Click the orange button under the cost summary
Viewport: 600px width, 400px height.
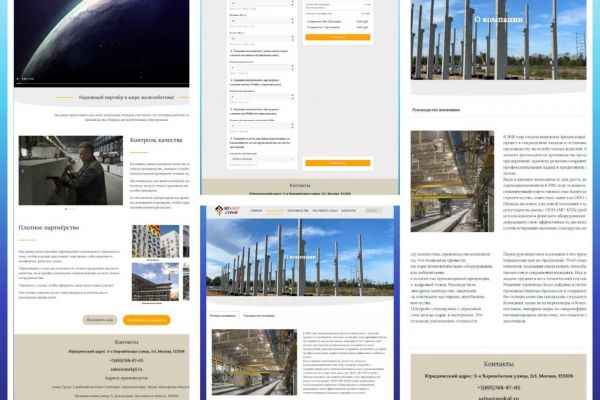(338, 37)
